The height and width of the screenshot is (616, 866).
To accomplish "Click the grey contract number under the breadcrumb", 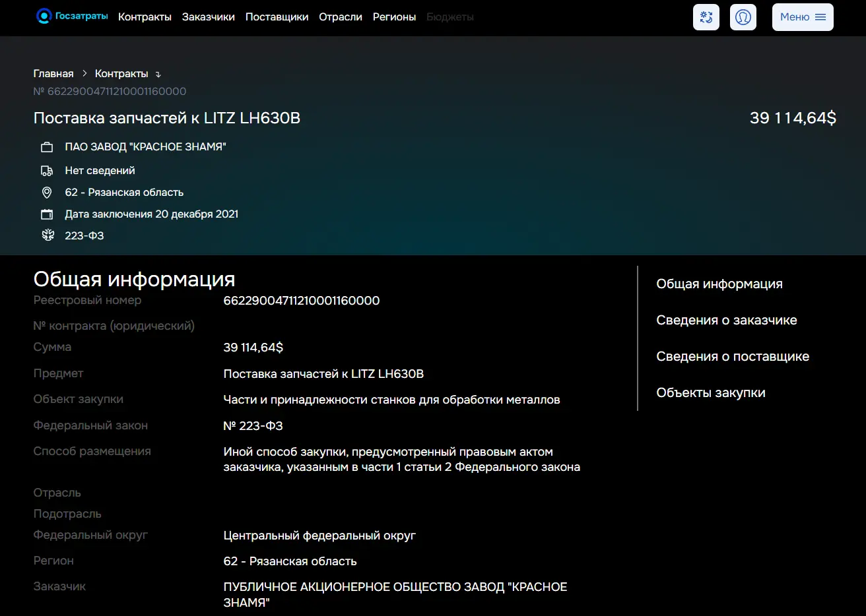I will (110, 92).
